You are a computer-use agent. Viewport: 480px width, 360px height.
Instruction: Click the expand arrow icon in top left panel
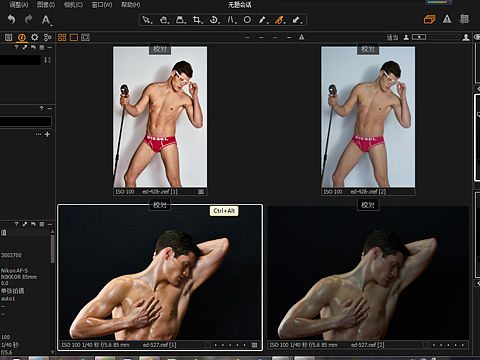coord(25,48)
